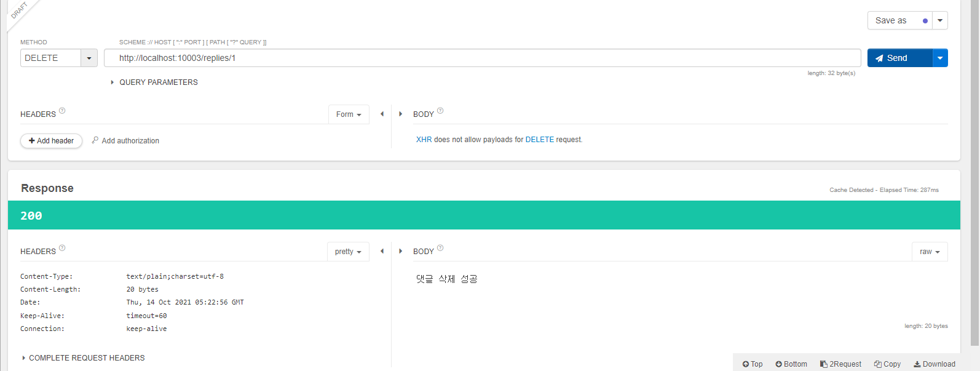This screenshot has height=371, width=980.
Task: Click the Keep-Alive value timeout=60
Action: tap(146, 316)
